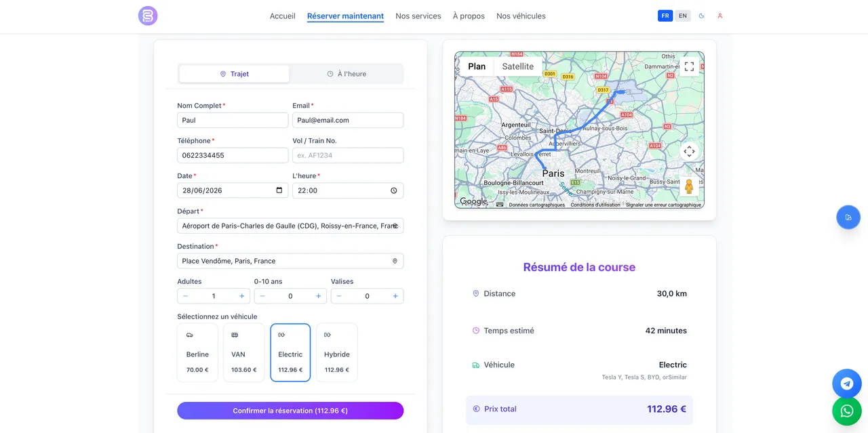This screenshot has height=433, width=868.
Task: Click the blue floating side button
Action: click(848, 218)
